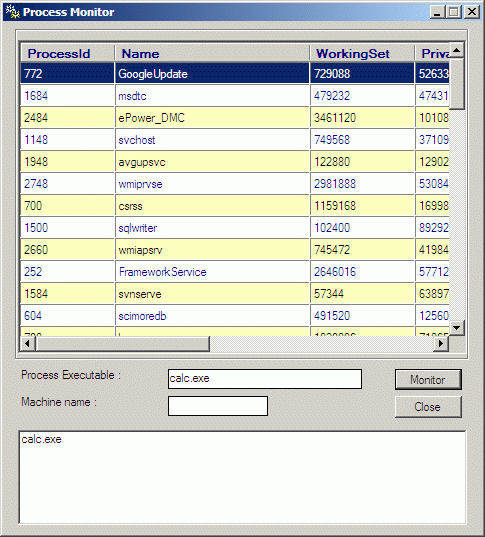Click ProcessId cell 1500
The width and height of the screenshot is (485, 537).
(x=67, y=227)
